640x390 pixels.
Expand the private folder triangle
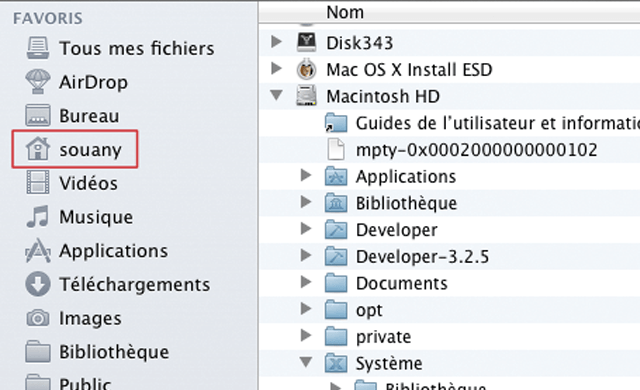[x=306, y=335]
